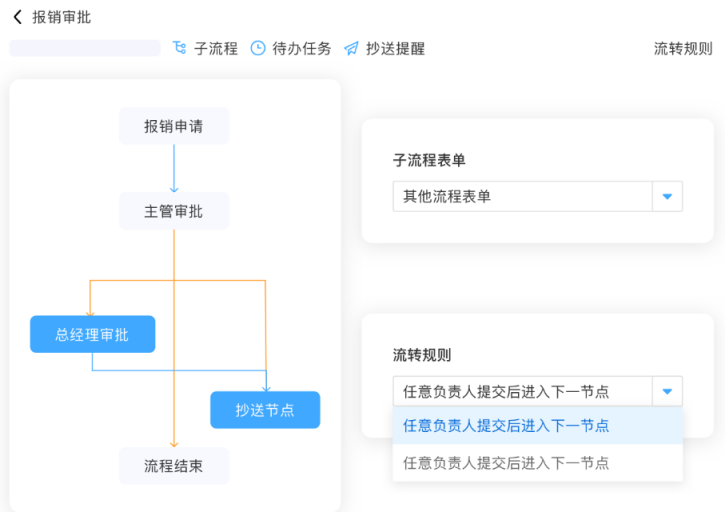
Task: Collapse the 流转规则 dropdown arrow in the card
Action: (x=667, y=391)
